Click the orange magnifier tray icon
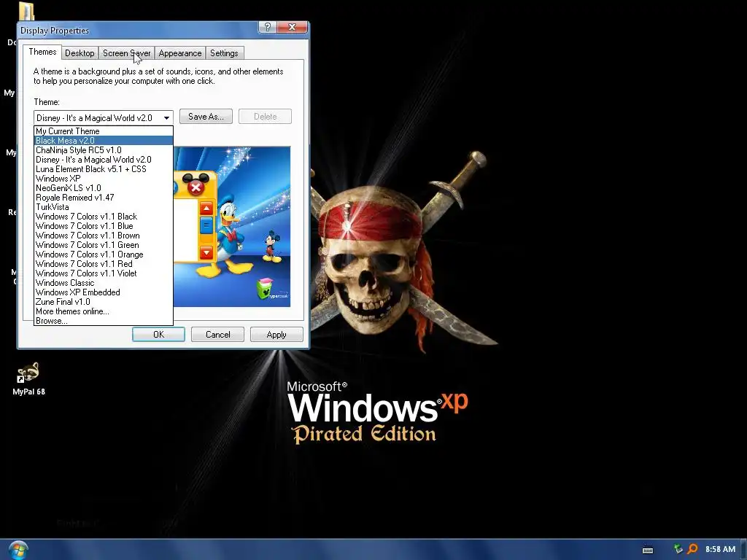 click(692, 550)
